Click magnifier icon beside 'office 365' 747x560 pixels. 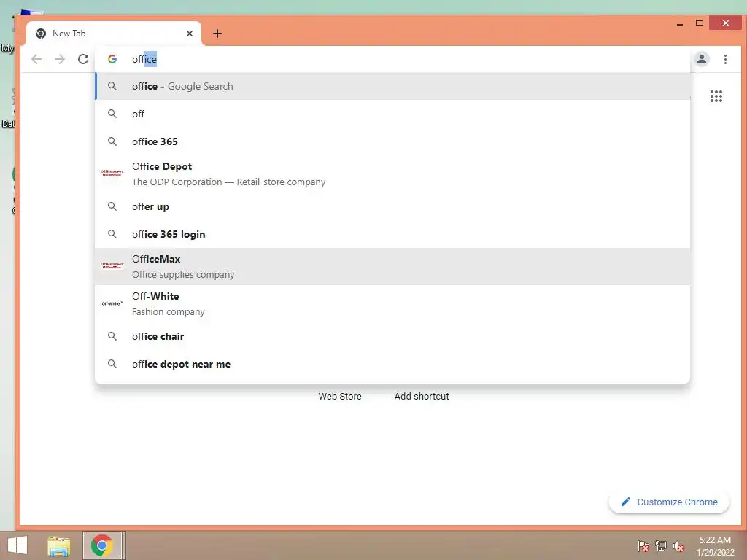tap(112, 141)
